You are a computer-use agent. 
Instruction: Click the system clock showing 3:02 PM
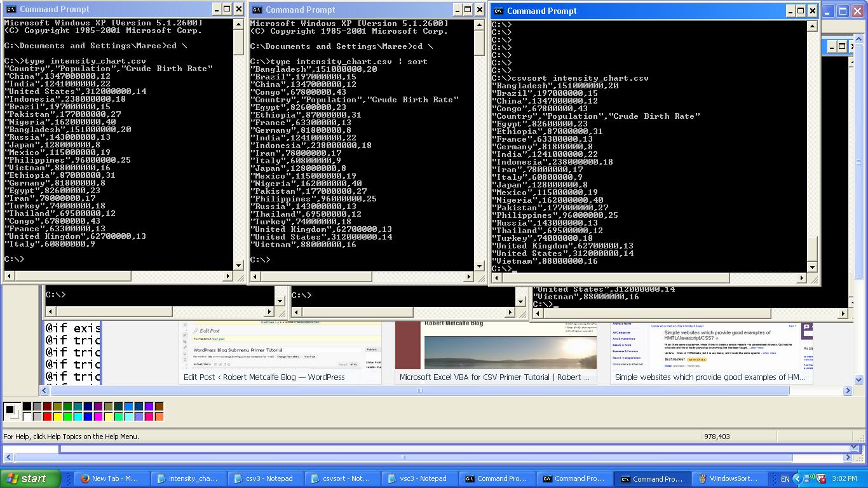point(843,478)
